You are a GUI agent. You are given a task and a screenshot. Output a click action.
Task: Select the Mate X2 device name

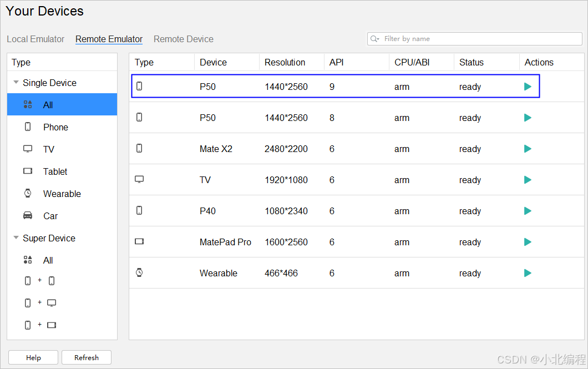216,149
